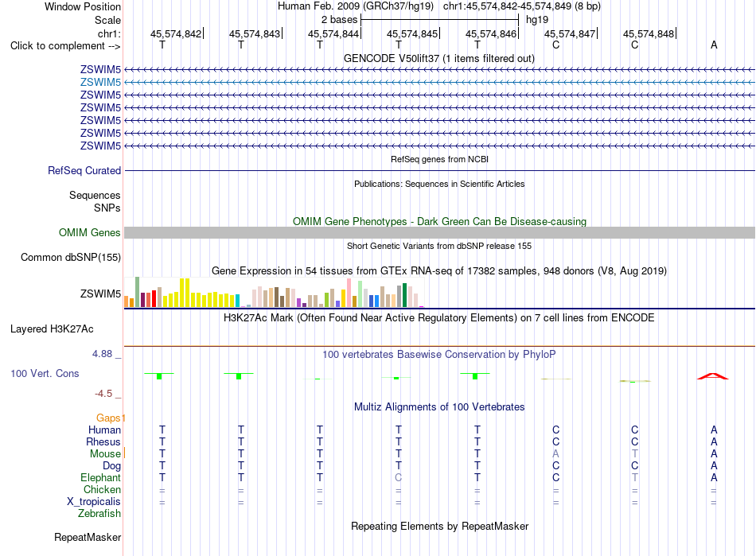Click position label 45,574,846
This screenshot has height=556, width=756.
click(491, 33)
